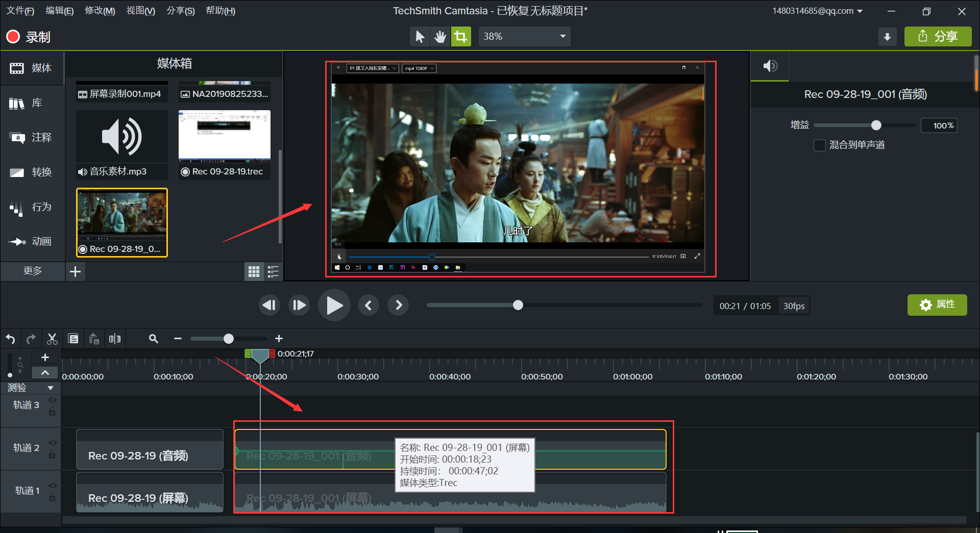Switch media bin to list view
The width and height of the screenshot is (980, 533).
click(x=273, y=271)
